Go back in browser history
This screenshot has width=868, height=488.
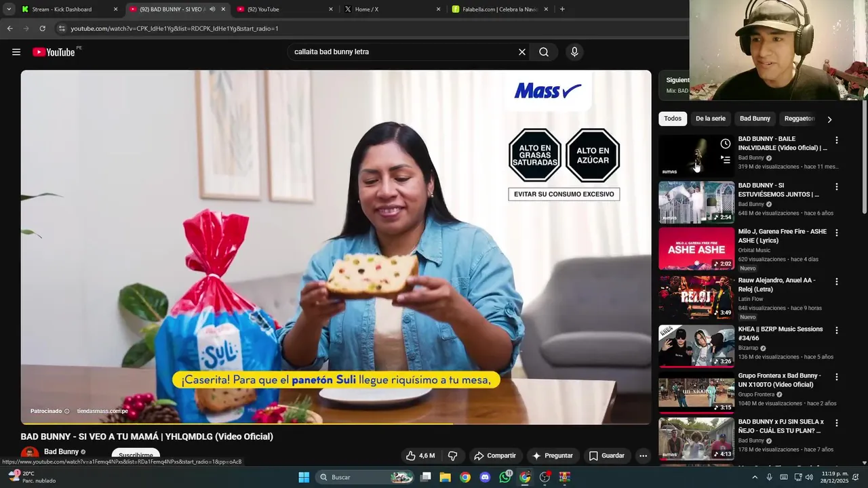[9, 28]
